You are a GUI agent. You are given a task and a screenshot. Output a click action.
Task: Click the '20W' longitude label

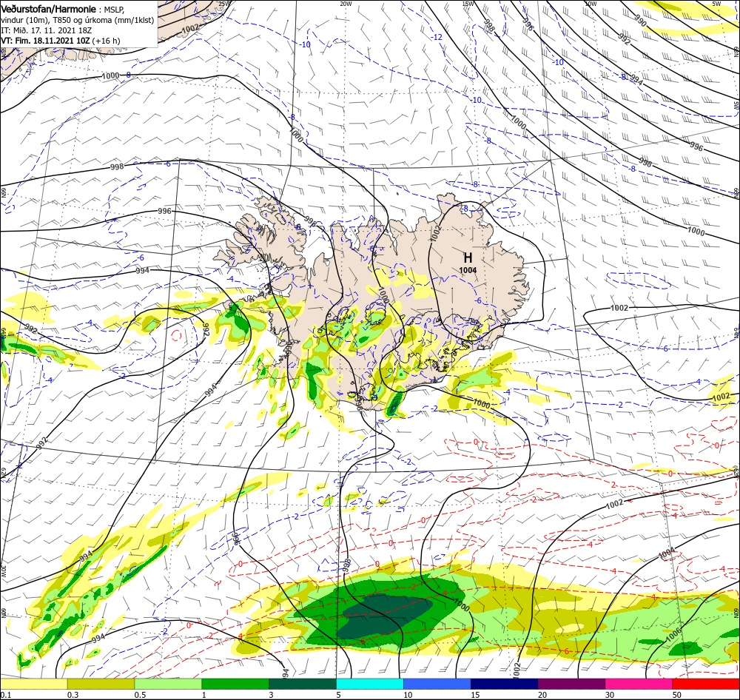[x=346, y=3]
